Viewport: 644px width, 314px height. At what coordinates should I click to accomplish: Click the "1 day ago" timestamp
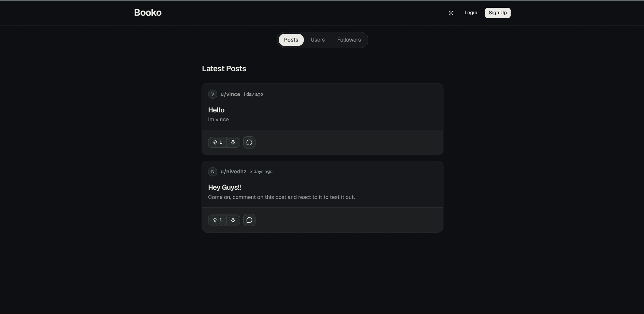click(x=253, y=94)
